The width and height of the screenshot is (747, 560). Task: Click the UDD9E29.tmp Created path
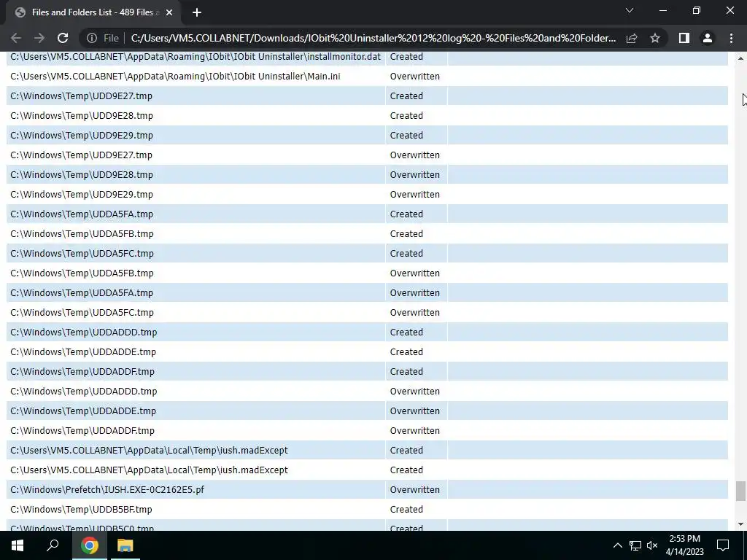pos(82,135)
